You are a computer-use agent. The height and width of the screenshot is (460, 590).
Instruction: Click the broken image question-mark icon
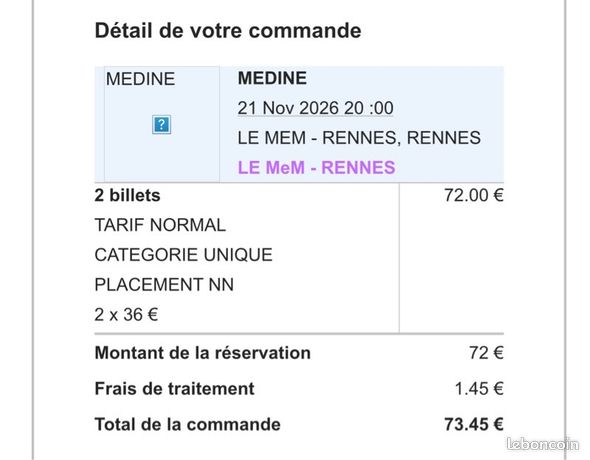pyautogui.click(x=161, y=124)
